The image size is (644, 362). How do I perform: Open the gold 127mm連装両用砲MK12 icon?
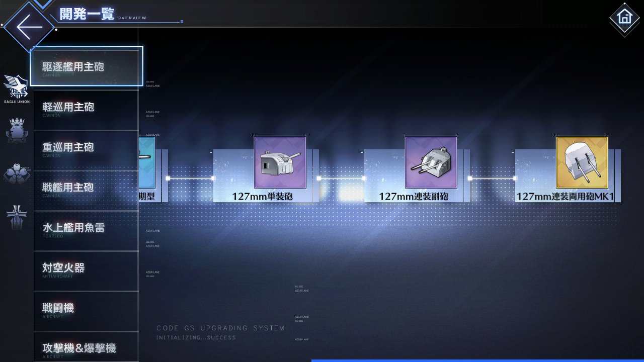point(582,162)
